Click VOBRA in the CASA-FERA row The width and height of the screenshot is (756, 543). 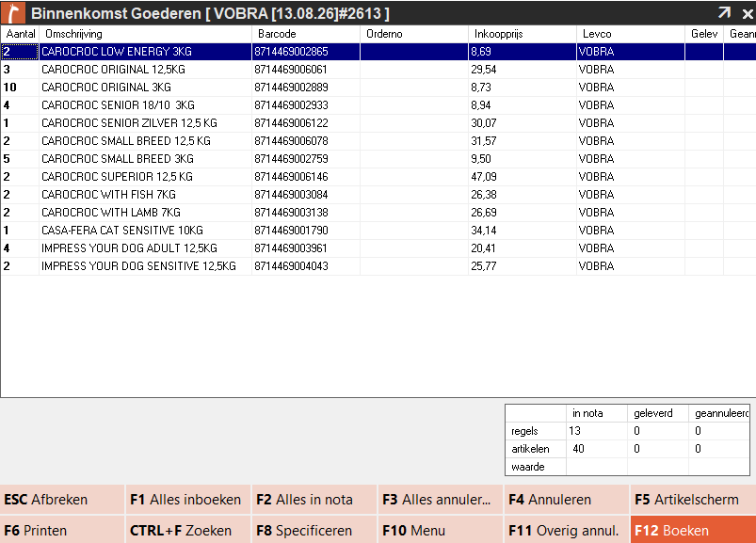pyautogui.click(x=596, y=231)
